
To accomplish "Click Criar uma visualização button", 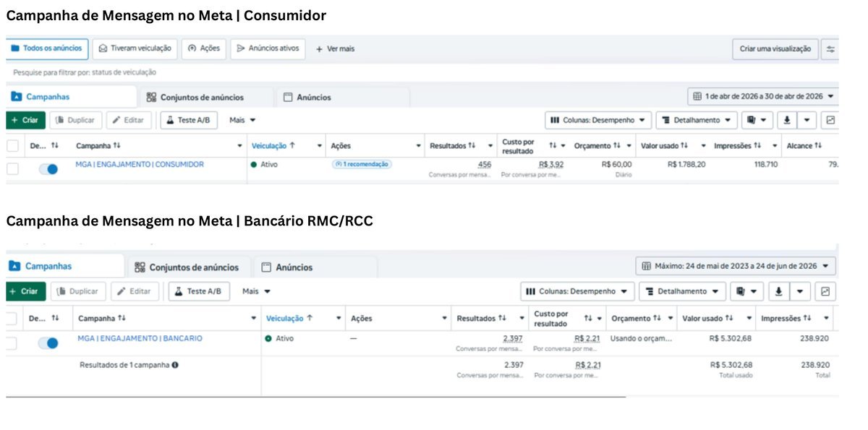I will tap(775, 49).
